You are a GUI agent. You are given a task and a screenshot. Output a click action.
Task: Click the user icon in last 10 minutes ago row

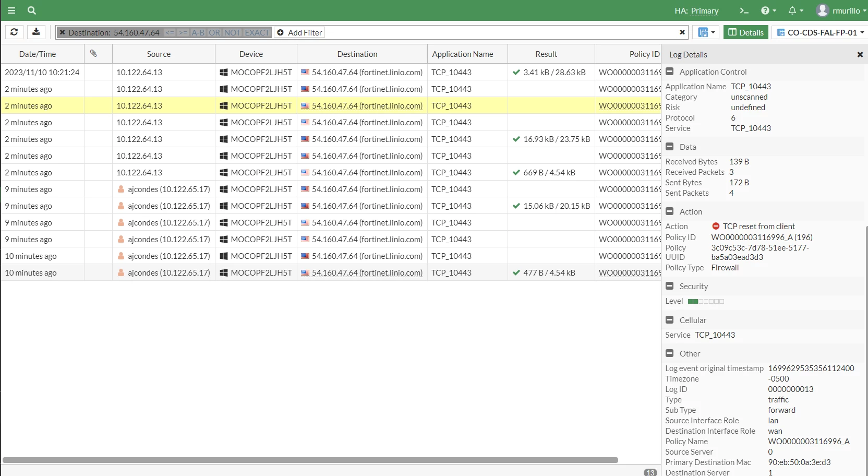pos(121,272)
